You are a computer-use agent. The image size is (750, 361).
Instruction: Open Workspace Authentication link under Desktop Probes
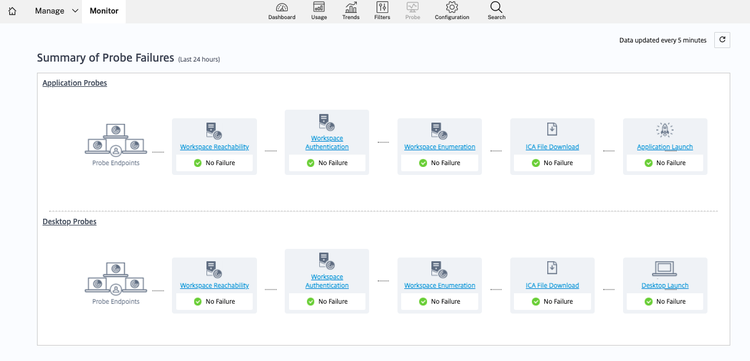point(327,281)
